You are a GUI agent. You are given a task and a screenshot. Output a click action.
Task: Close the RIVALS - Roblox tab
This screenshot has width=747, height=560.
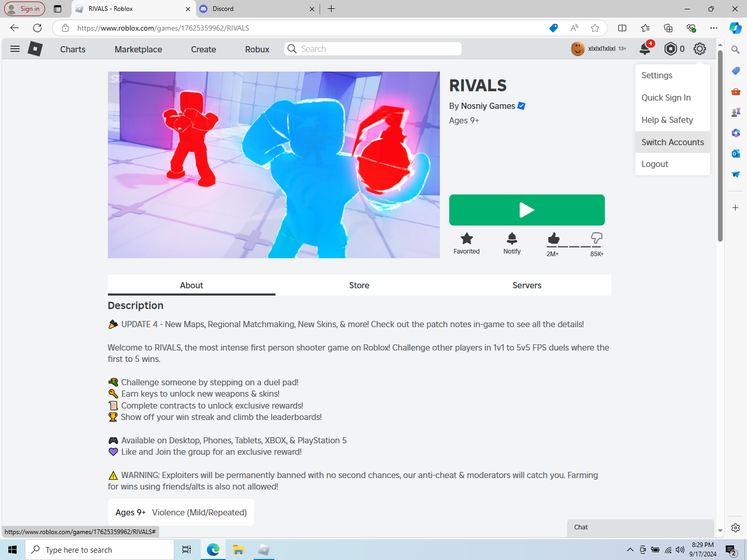click(x=188, y=9)
